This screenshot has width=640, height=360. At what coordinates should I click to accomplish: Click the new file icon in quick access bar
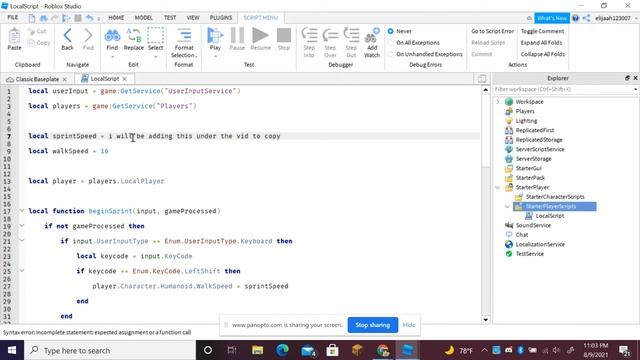click(x=32, y=18)
